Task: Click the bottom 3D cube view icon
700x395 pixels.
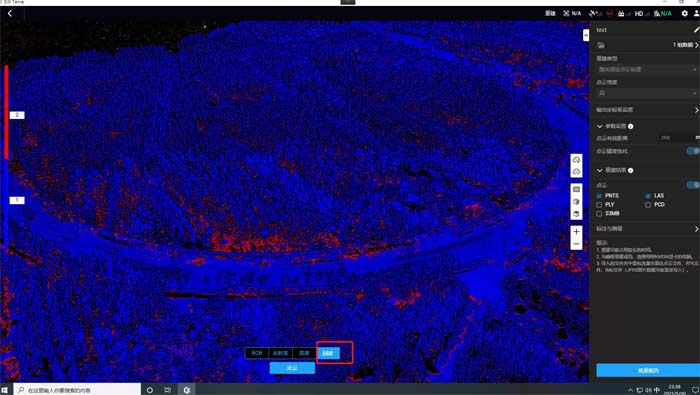Action: 576,214
